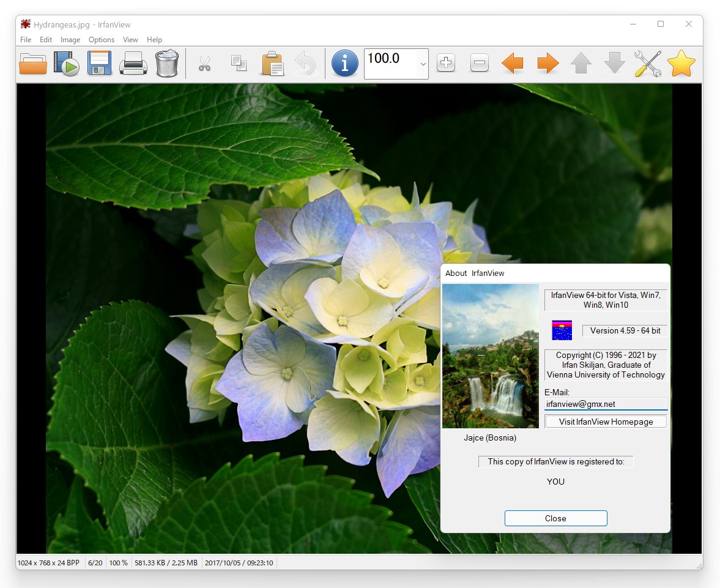Cut the selection with the scissors icon
The width and height of the screenshot is (720, 588).
pyautogui.click(x=204, y=63)
